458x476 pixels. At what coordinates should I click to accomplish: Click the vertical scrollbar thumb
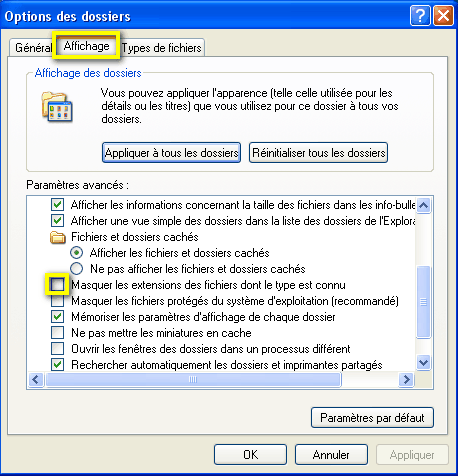tap(423, 302)
